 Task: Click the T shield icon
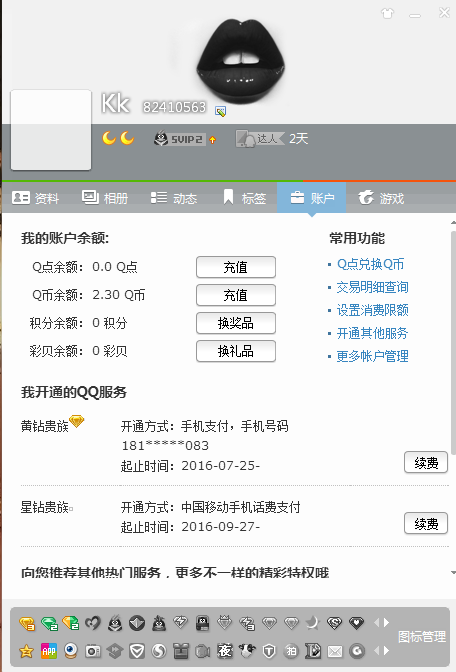point(269,651)
